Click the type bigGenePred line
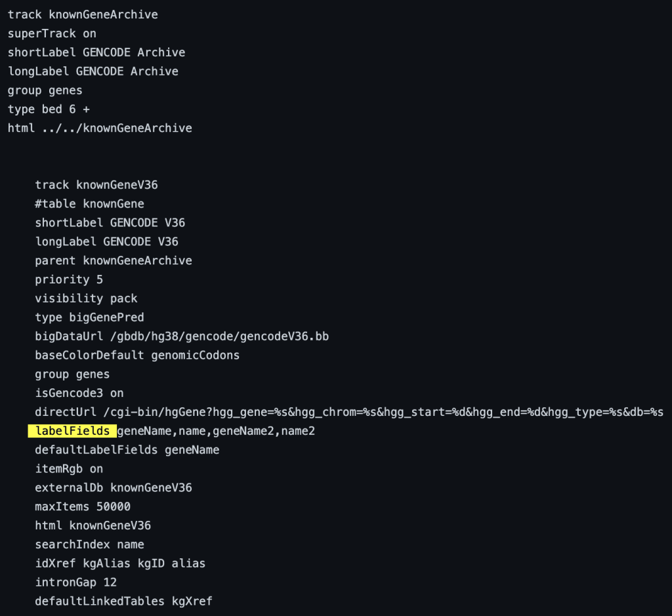The image size is (672, 616). 89,318
